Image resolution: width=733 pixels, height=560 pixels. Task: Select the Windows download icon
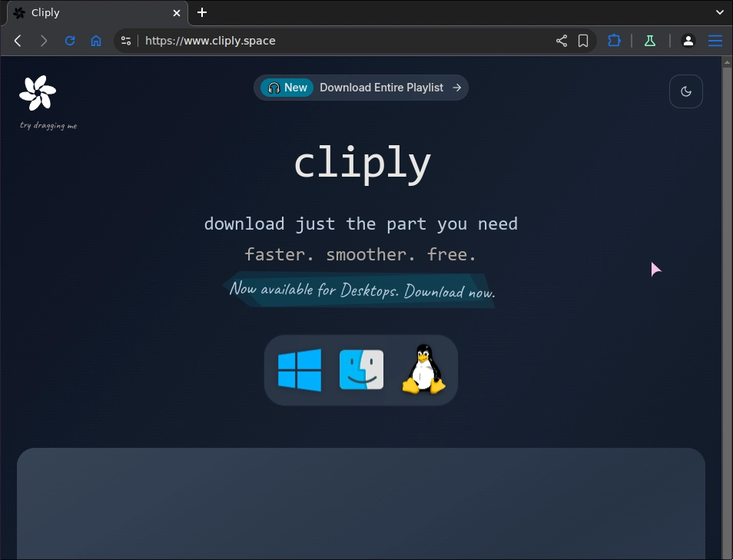[299, 369]
